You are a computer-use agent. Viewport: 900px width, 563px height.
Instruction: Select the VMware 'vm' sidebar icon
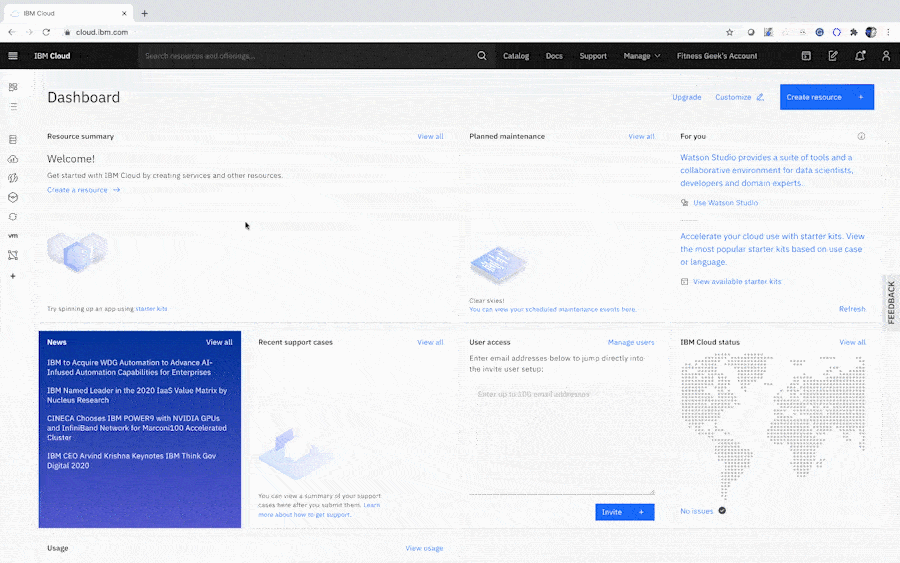(x=13, y=236)
